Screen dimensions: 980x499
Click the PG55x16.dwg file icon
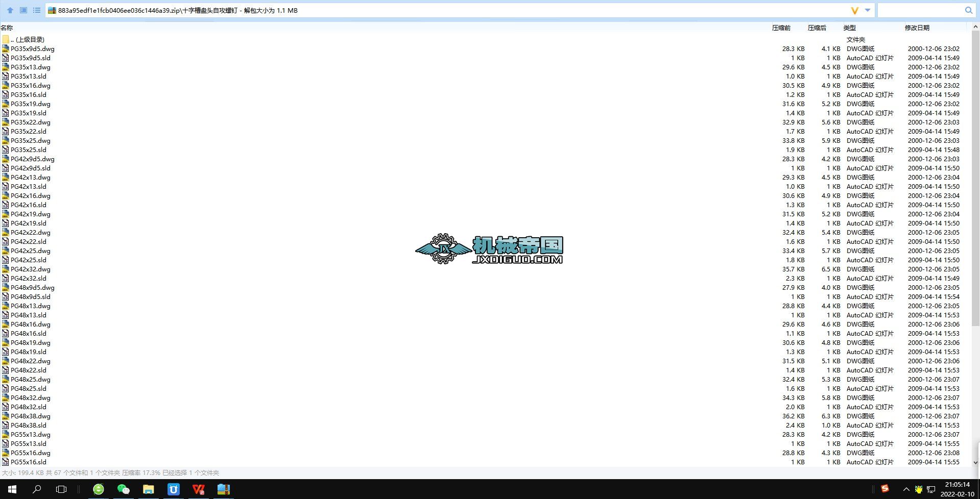click(x=6, y=453)
